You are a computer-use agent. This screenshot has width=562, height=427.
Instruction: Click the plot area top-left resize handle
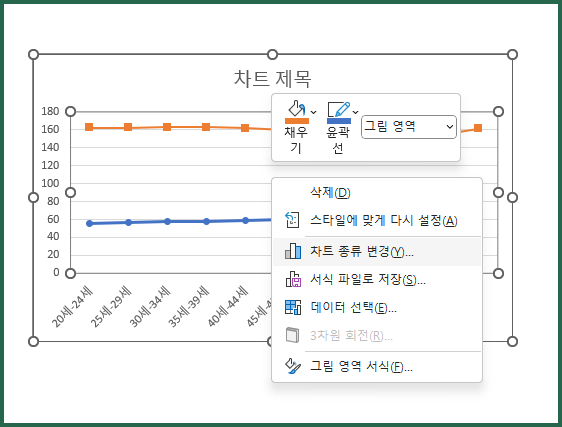[71, 112]
